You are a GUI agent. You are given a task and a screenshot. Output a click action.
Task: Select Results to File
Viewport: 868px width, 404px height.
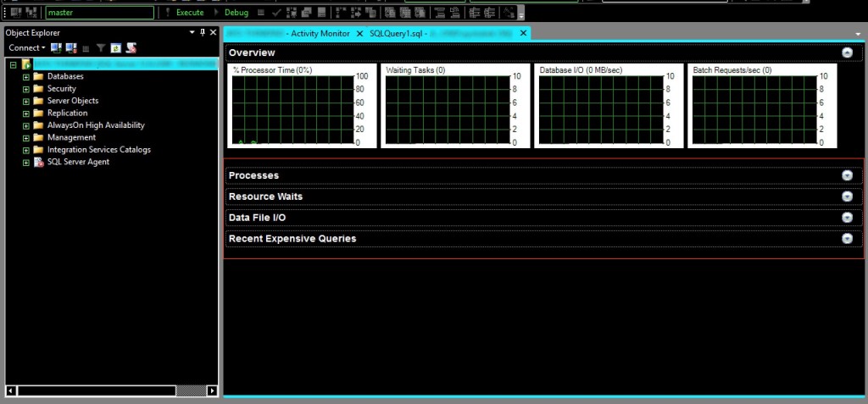point(420,12)
